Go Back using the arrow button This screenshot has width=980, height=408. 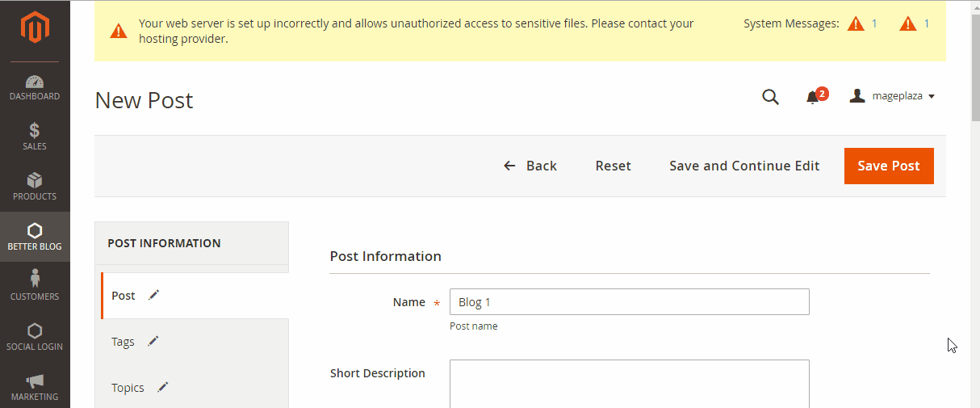tap(530, 166)
